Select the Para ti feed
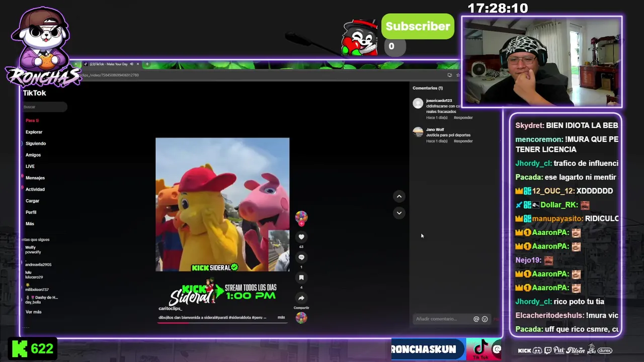The image size is (644, 362). (x=32, y=121)
